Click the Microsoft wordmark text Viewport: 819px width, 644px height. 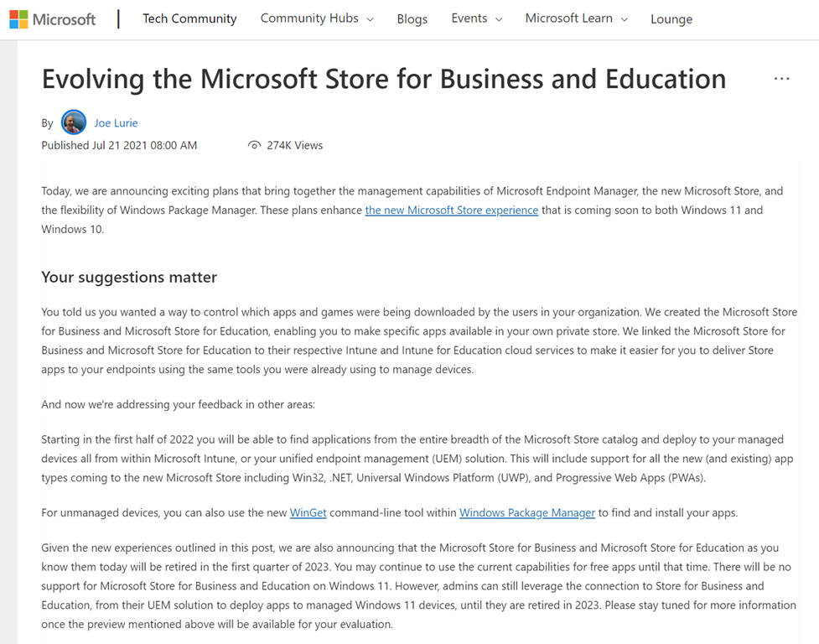coord(65,18)
